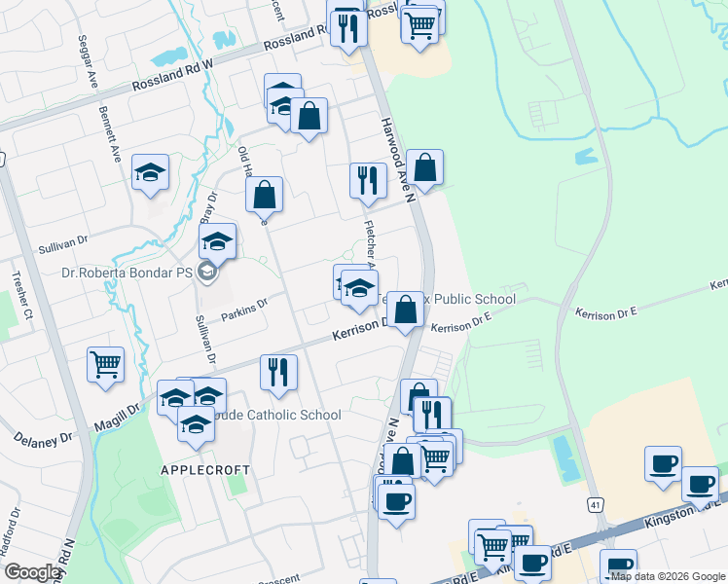
Task: Click the Kerrison Dr E label next to the Kerrison shopping bag
Action: point(461,322)
